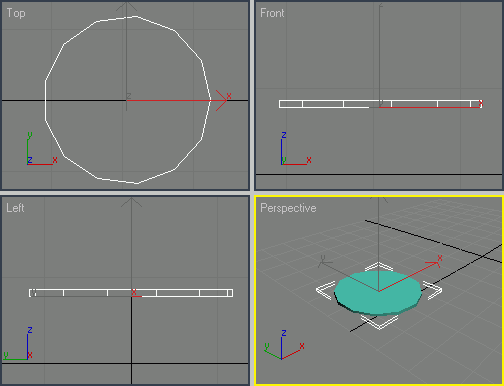Click the circular outline in Top viewport

point(128,100)
